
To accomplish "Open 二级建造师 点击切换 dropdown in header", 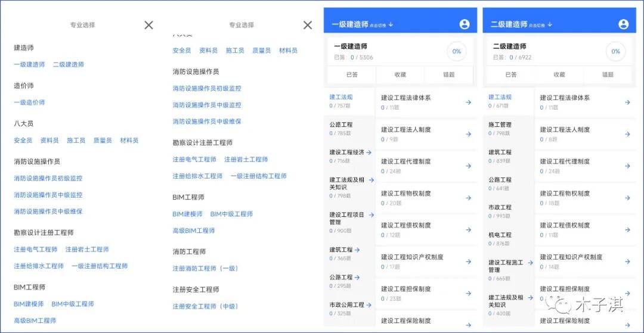I will pos(522,24).
